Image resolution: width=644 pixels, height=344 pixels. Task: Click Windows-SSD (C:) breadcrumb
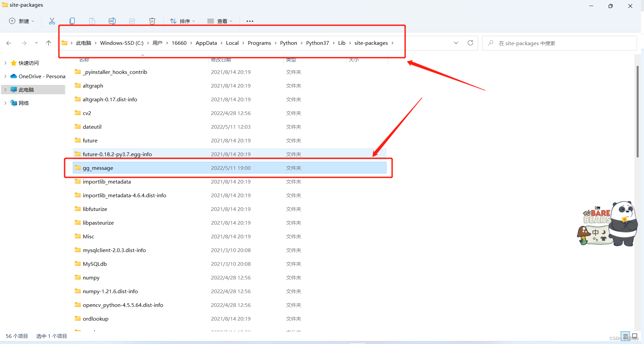click(x=122, y=43)
